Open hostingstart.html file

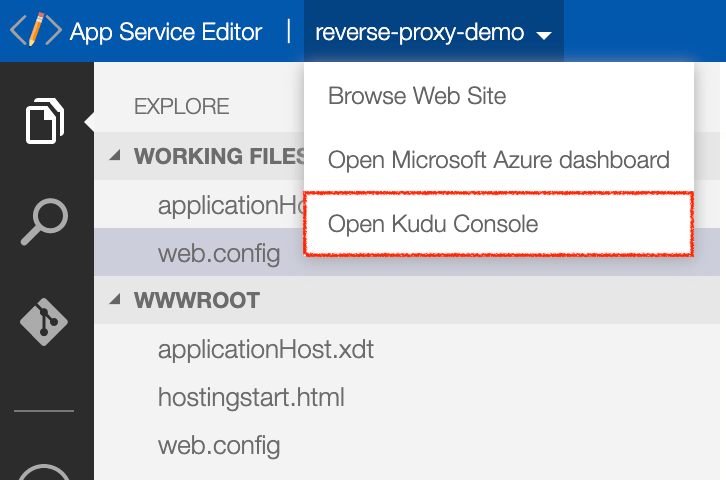(x=251, y=397)
